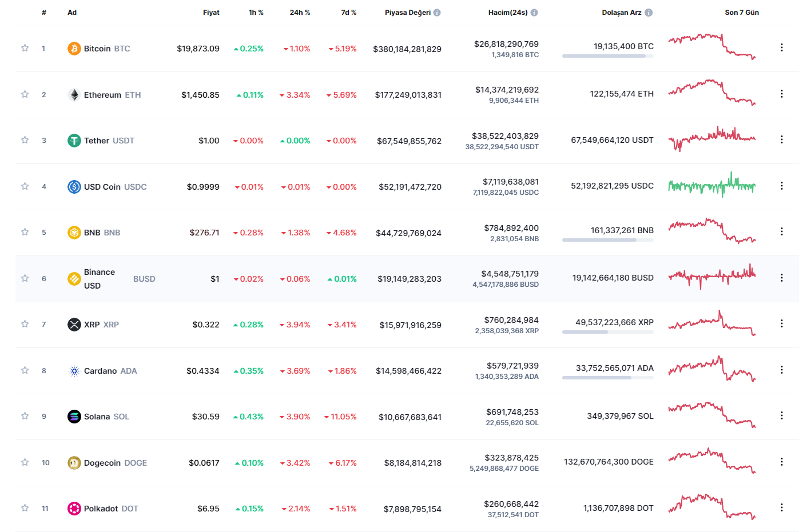Screen dimensions: 803x532
Task: Click the Tether green logo icon
Action: (74, 141)
